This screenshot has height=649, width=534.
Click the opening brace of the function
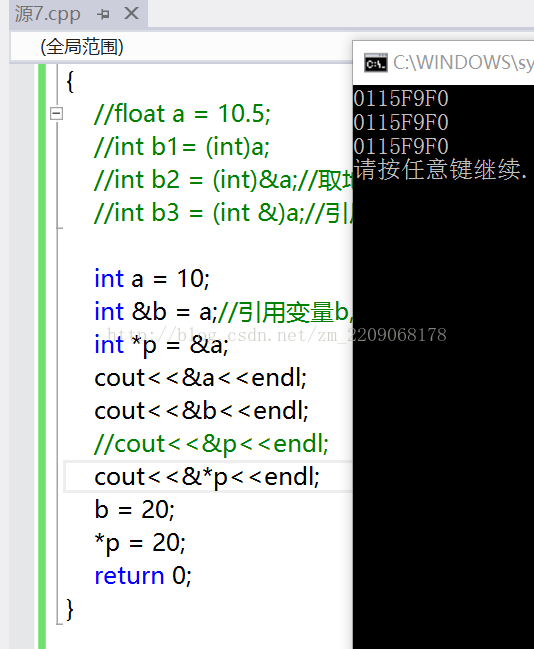point(70,81)
